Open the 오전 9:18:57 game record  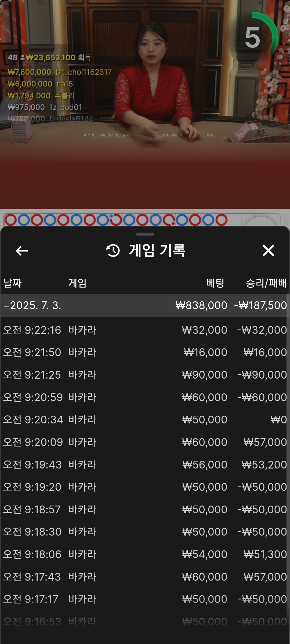coord(145,510)
